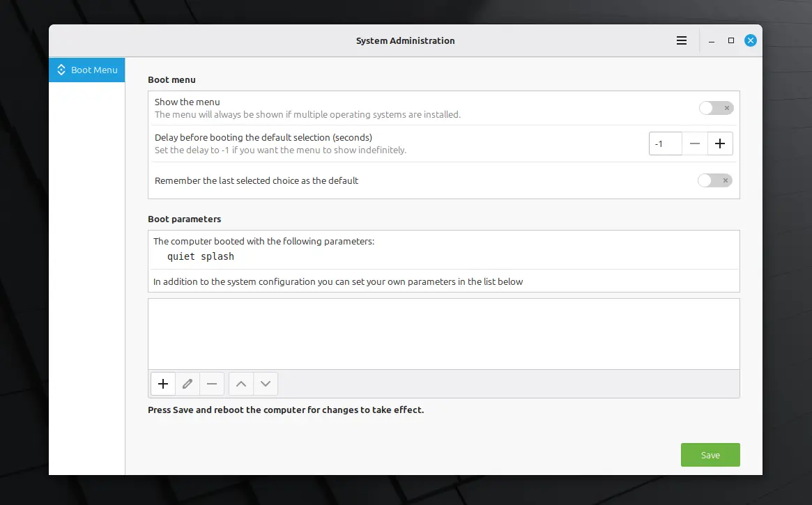Move the boot parameter up

point(241,384)
